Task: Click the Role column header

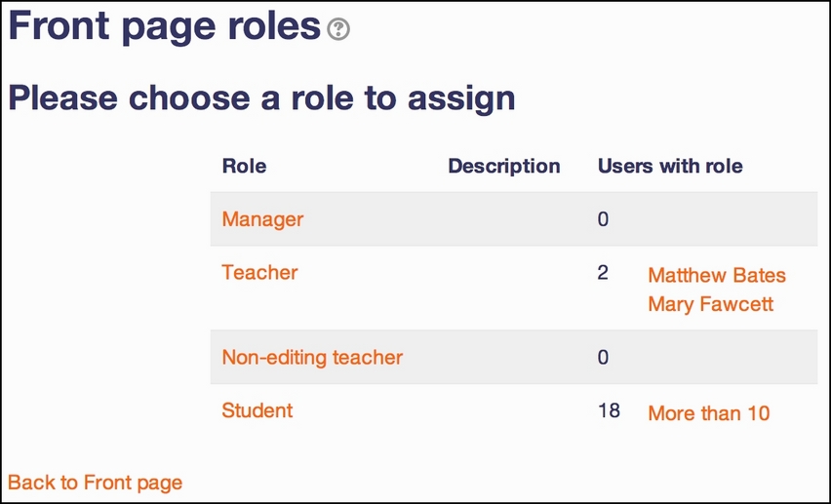Action: coord(244,167)
